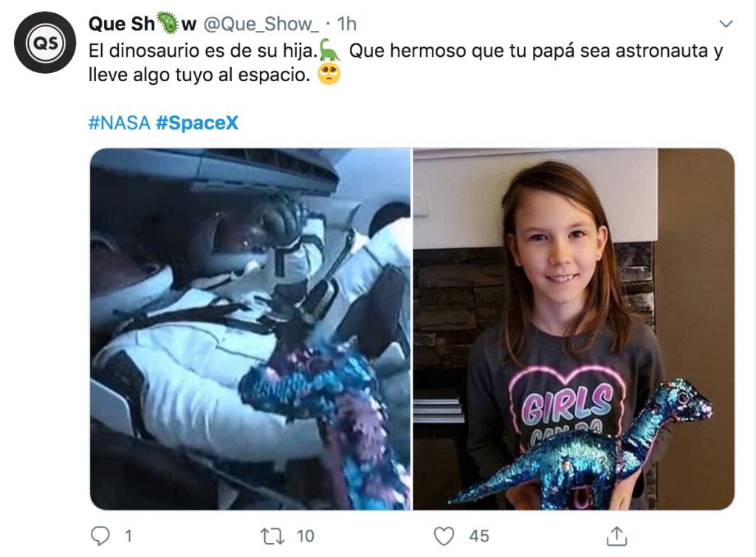Click the sauropod dinosaur emoji in tweet

click(x=330, y=49)
